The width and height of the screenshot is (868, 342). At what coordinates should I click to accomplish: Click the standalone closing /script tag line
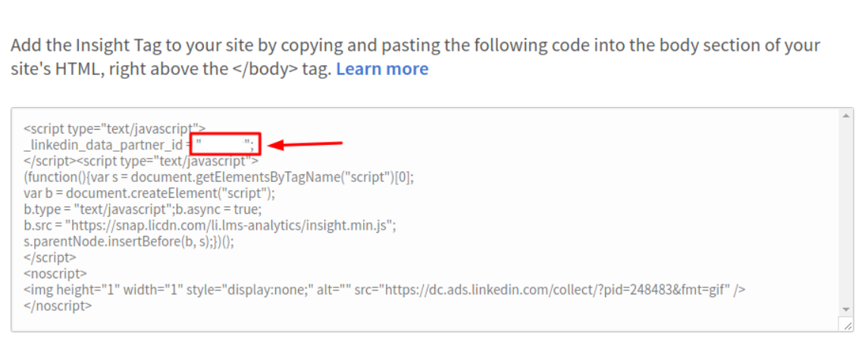[x=50, y=257]
